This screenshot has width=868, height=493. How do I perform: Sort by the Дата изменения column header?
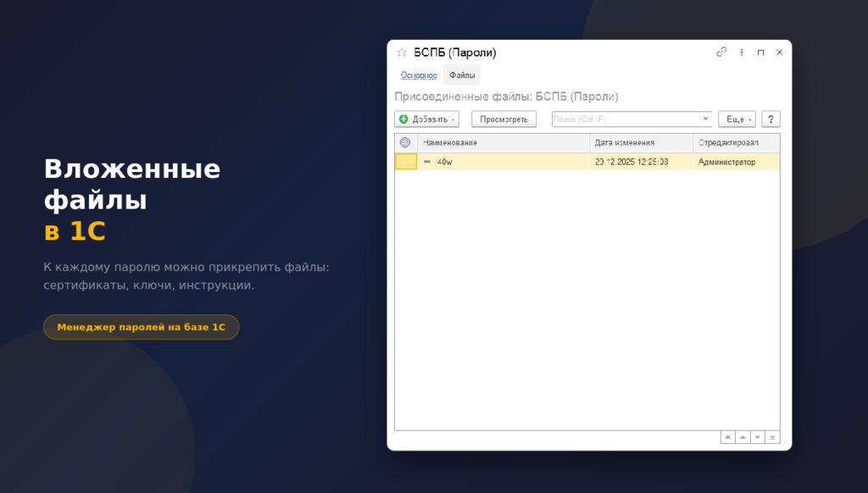(x=642, y=143)
